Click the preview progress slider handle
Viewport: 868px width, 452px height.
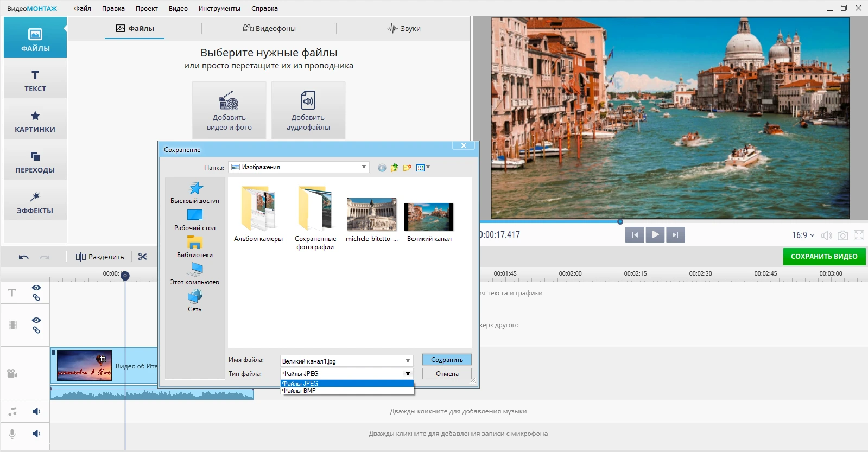pyautogui.click(x=620, y=221)
